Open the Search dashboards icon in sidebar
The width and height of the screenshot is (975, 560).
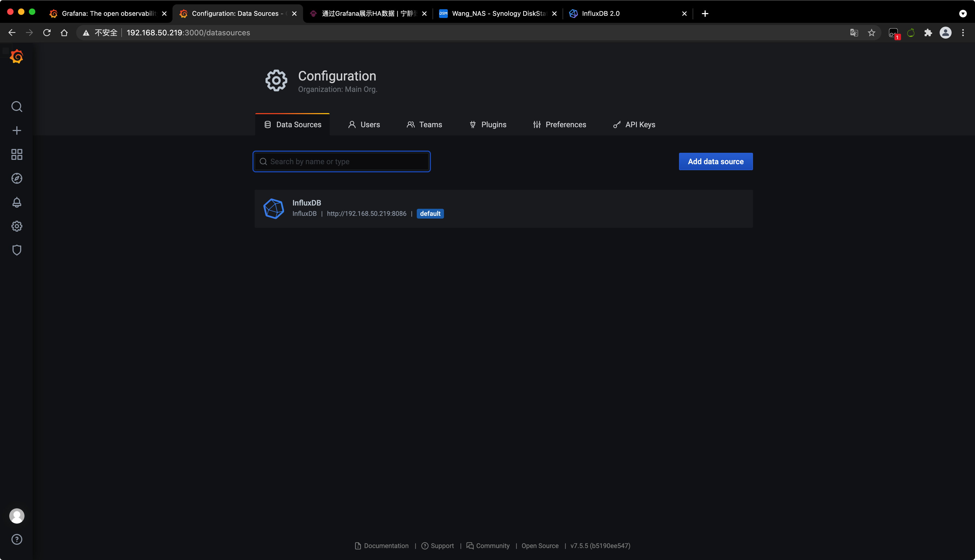(x=17, y=107)
